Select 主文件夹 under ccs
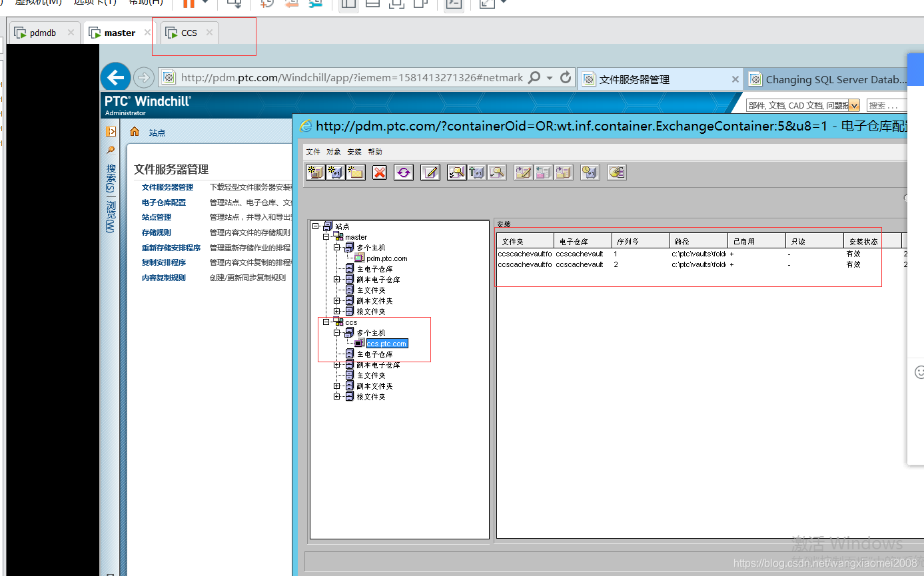 (x=370, y=376)
